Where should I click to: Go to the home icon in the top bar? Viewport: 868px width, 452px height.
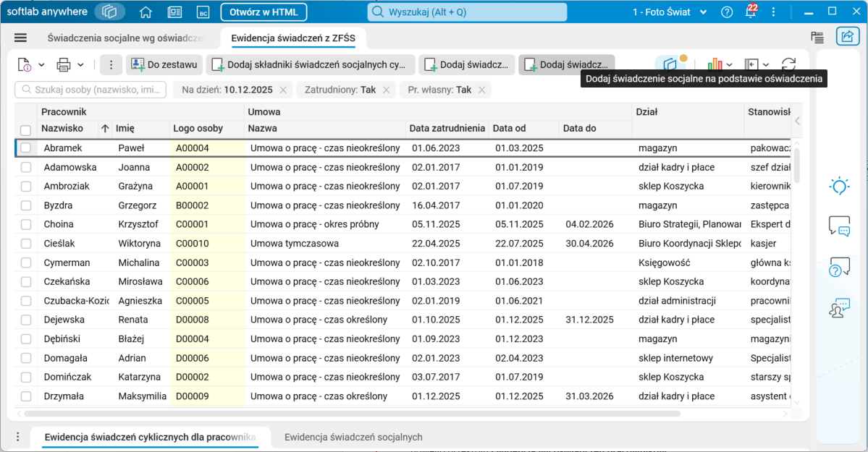(146, 12)
